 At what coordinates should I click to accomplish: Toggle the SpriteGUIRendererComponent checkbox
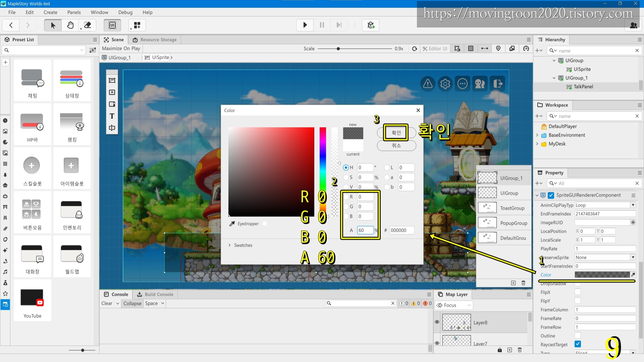point(551,195)
